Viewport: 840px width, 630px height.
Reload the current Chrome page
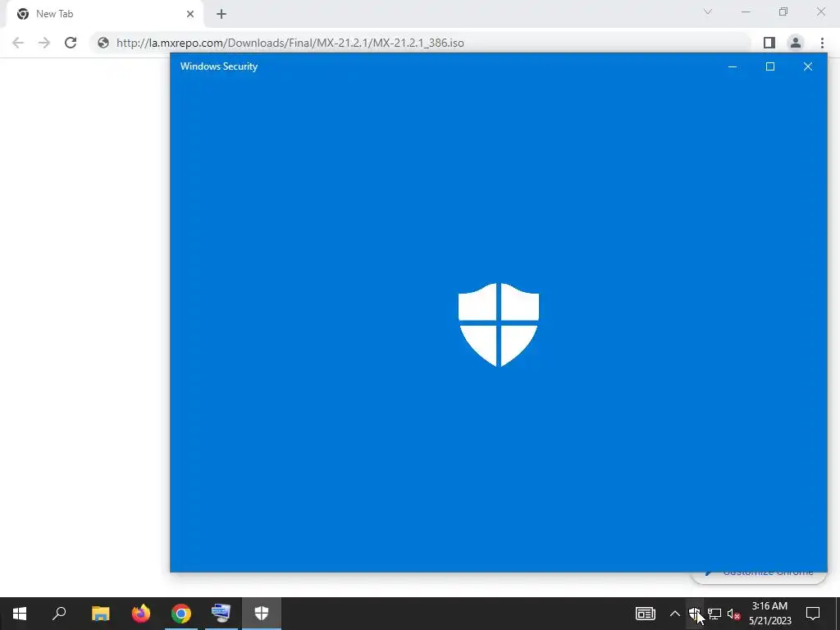pos(71,43)
